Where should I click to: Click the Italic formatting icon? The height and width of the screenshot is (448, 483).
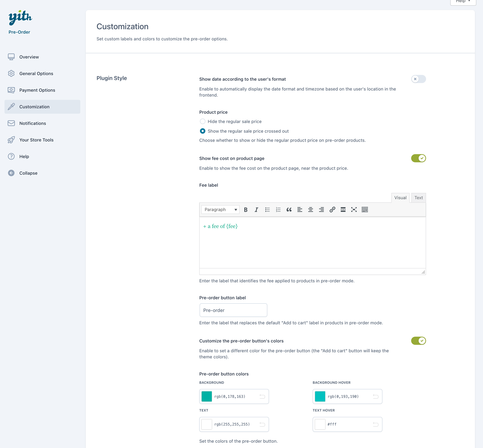256,210
